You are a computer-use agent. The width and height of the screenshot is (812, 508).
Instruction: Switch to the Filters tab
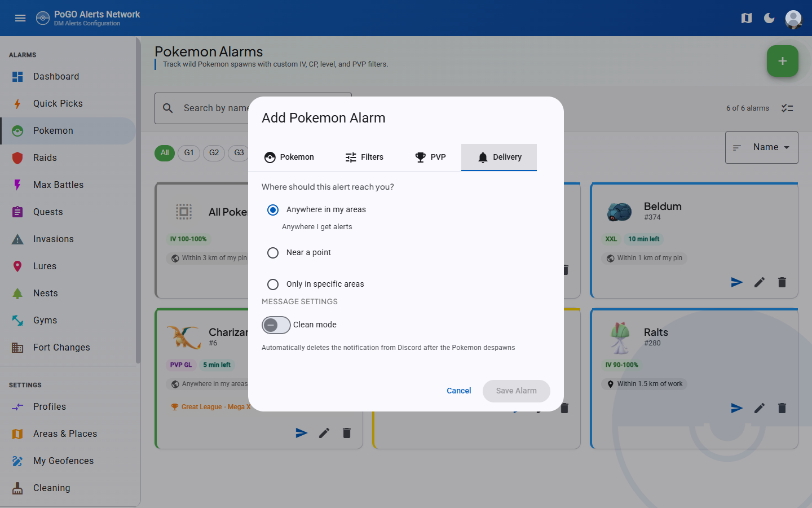point(364,157)
